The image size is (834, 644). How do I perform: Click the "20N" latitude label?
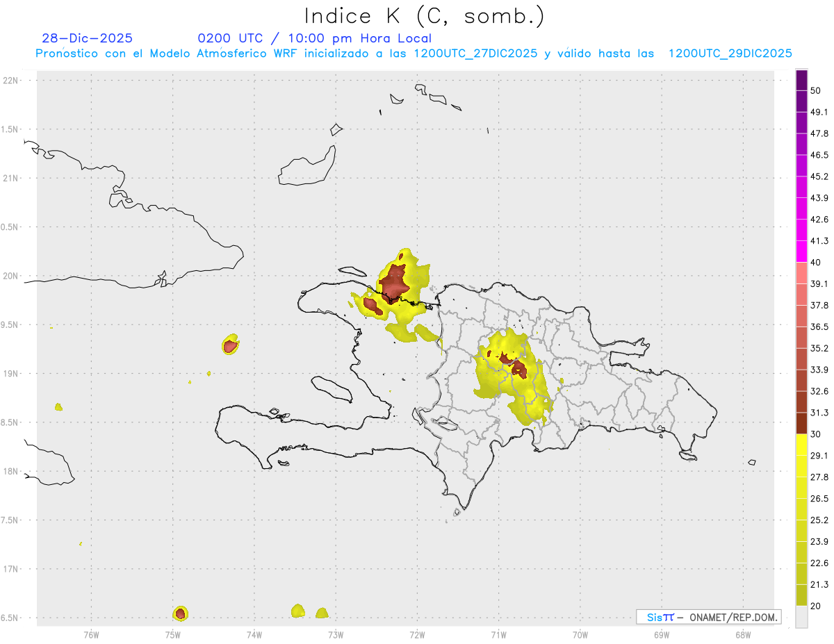(x=11, y=276)
